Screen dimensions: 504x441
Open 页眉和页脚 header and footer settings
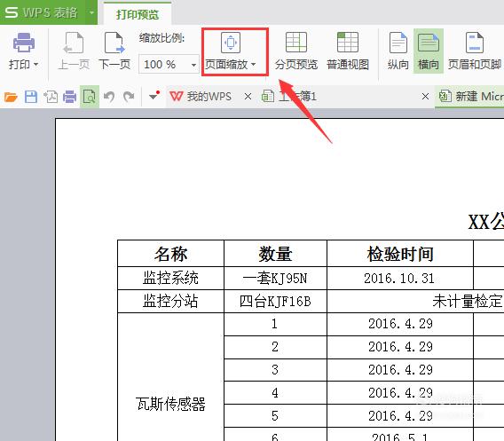[x=475, y=51]
